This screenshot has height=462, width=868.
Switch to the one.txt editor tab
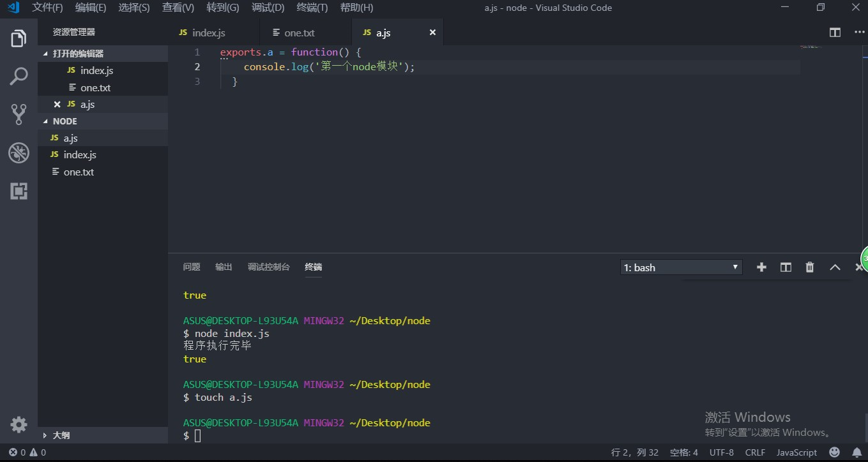click(x=306, y=33)
